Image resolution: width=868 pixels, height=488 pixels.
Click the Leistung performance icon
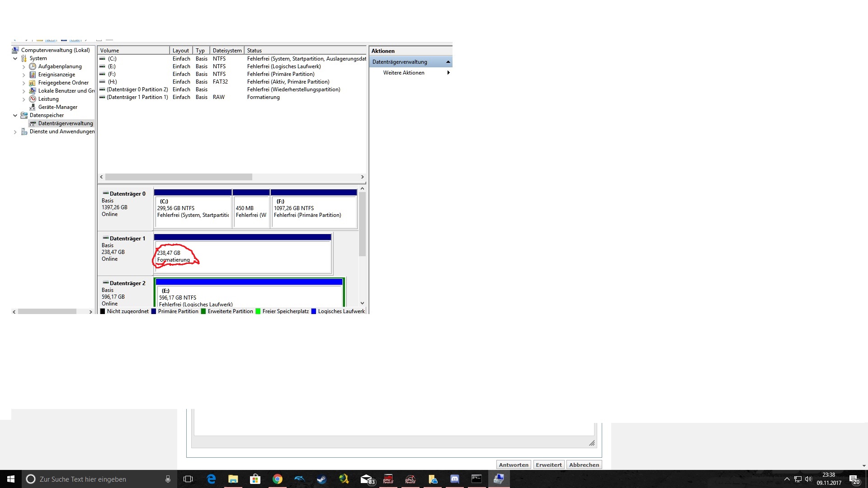point(33,99)
